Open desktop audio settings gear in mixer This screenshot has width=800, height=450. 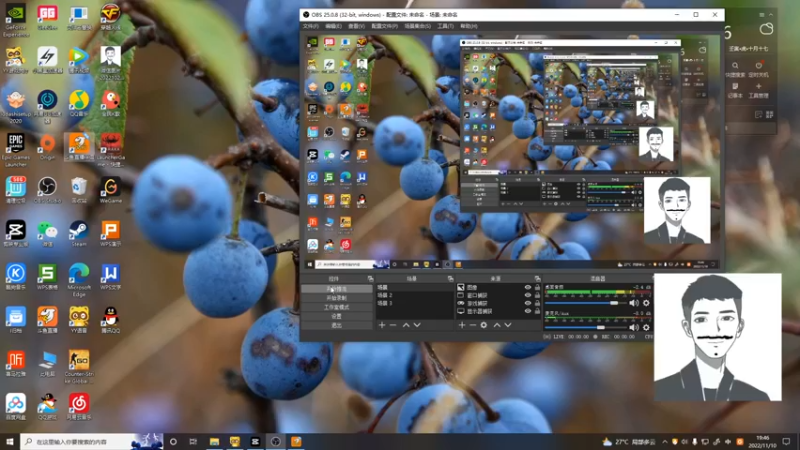click(x=646, y=303)
